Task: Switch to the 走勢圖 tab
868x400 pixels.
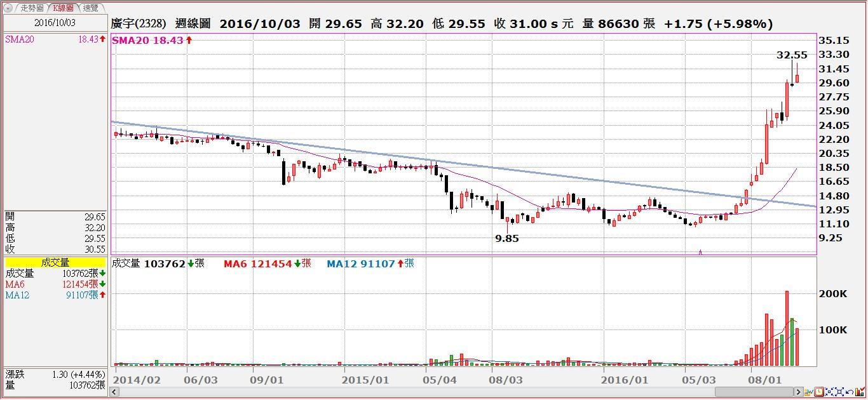Action: tap(31, 8)
